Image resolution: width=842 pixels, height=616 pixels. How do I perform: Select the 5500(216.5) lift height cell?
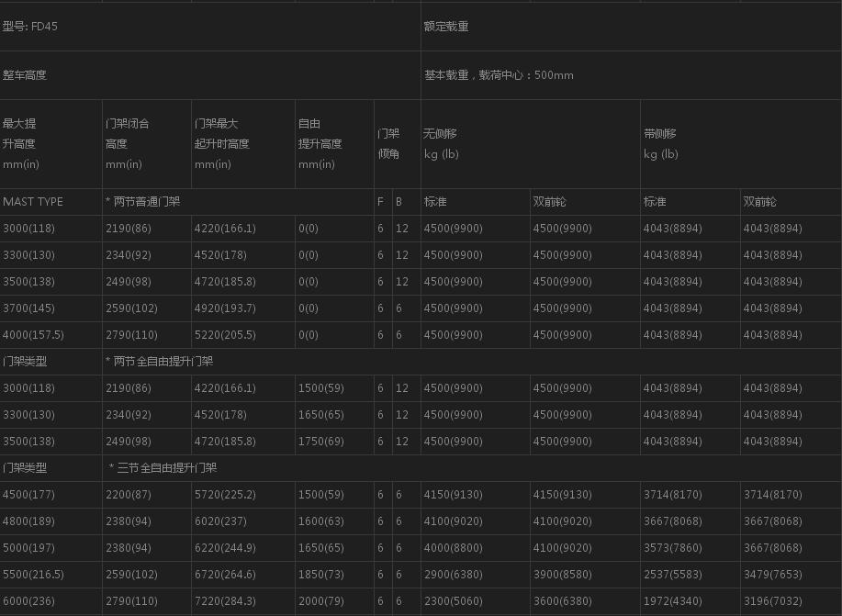(x=33, y=575)
